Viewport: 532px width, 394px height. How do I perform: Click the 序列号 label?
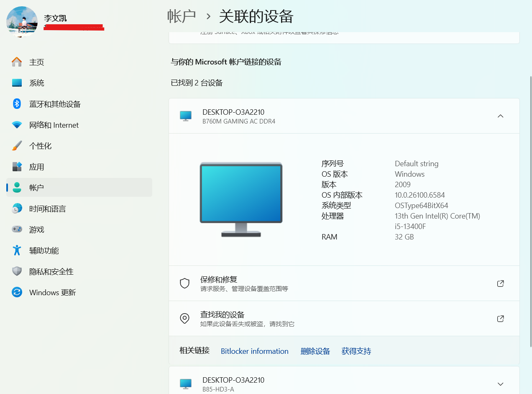tap(332, 164)
